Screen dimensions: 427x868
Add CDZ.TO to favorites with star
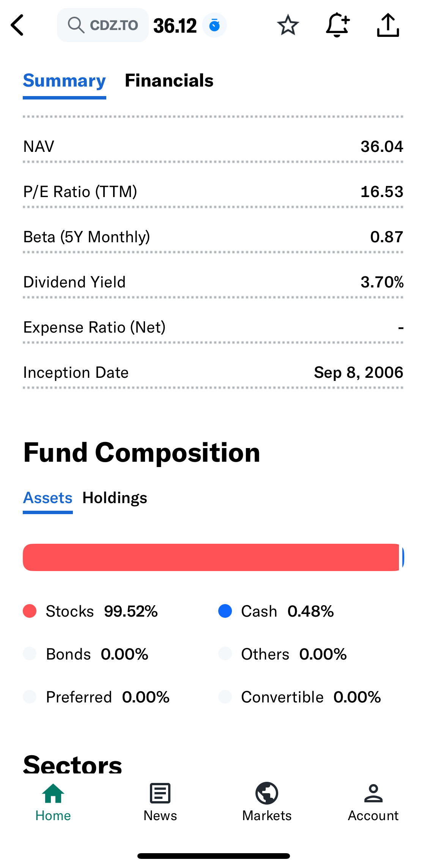[288, 25]
